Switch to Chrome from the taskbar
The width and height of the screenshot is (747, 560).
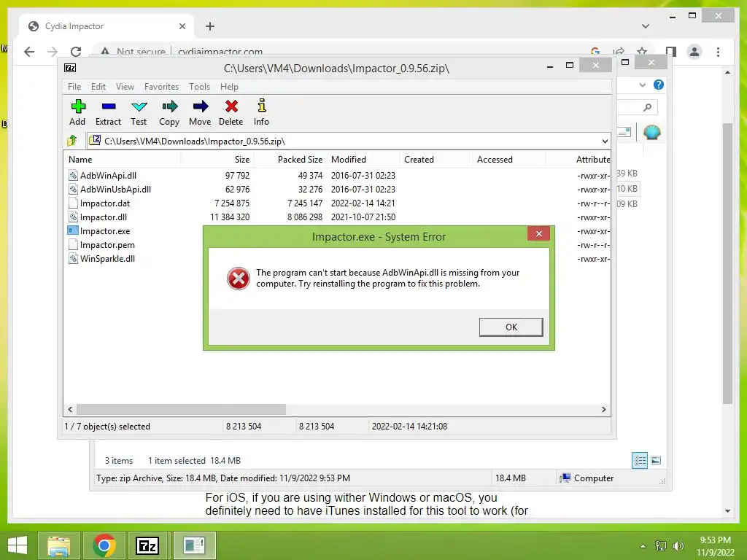104,545
